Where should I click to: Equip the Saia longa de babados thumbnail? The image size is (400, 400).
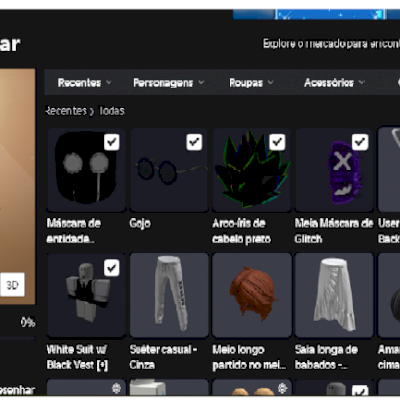pos(334,295)
